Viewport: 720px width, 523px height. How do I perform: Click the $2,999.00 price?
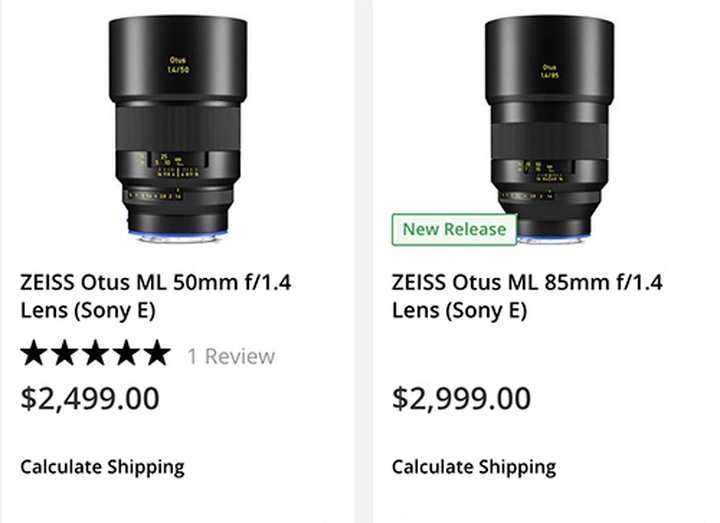[461, 398]
